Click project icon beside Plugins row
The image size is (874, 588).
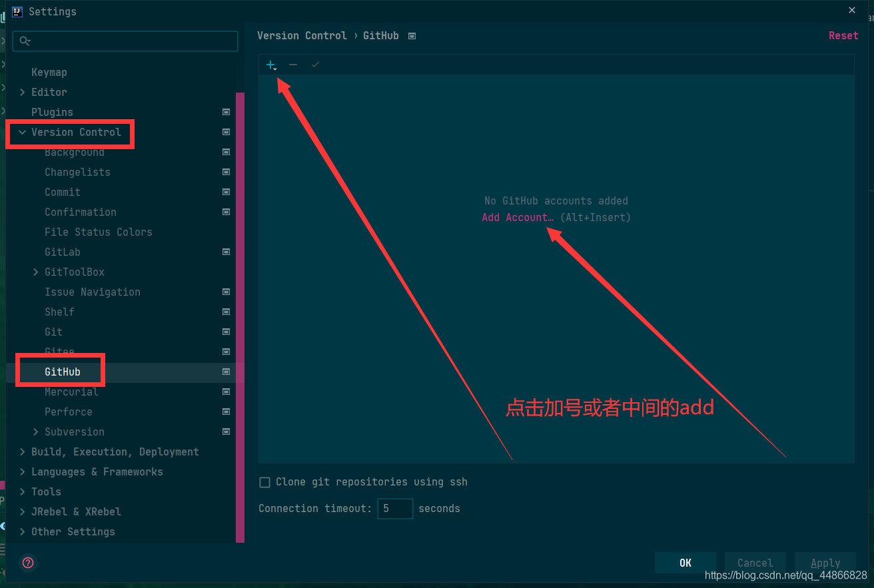[x=226, y=112]
